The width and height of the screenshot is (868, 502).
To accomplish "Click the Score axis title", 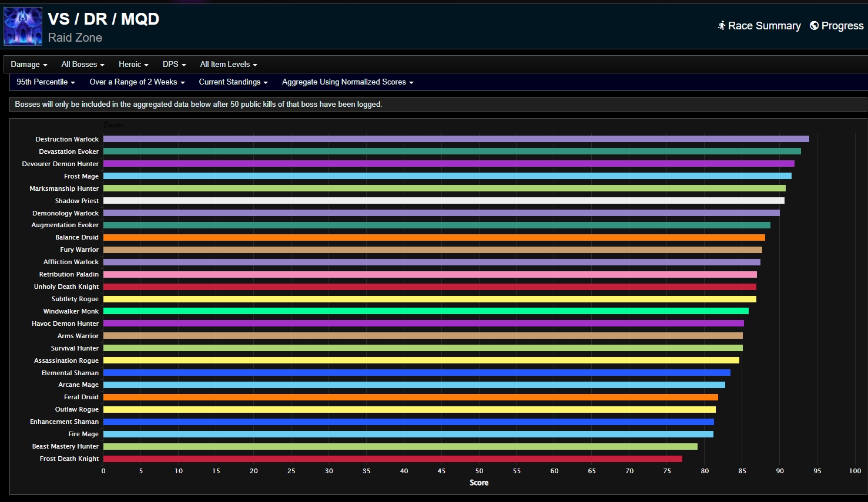I will coord(479,483).
